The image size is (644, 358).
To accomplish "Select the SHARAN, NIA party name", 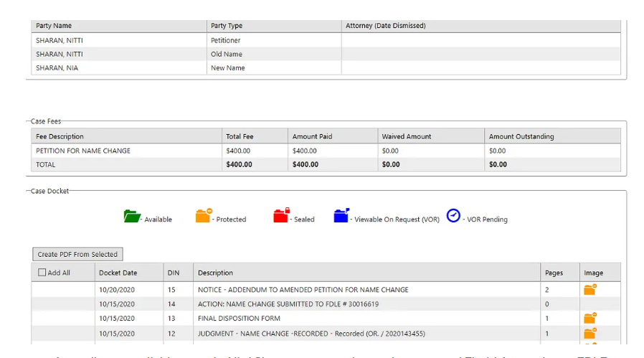I will (x=57, y=68).
